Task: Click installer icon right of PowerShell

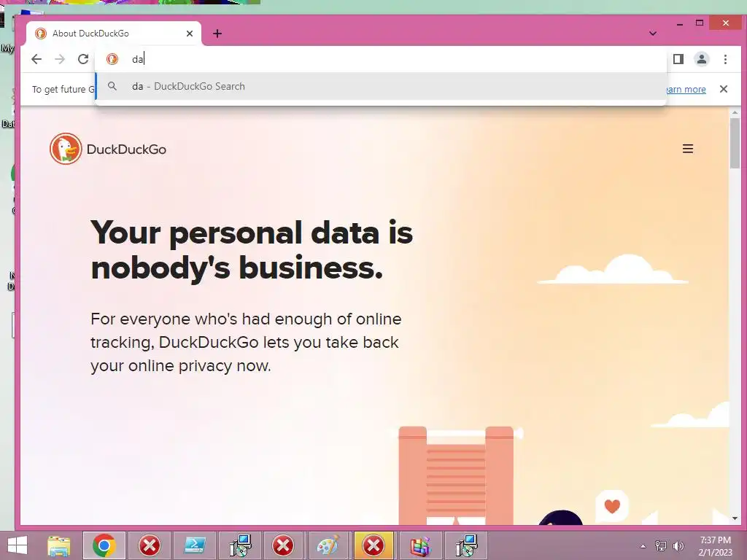Action: (x=239, y=545)
